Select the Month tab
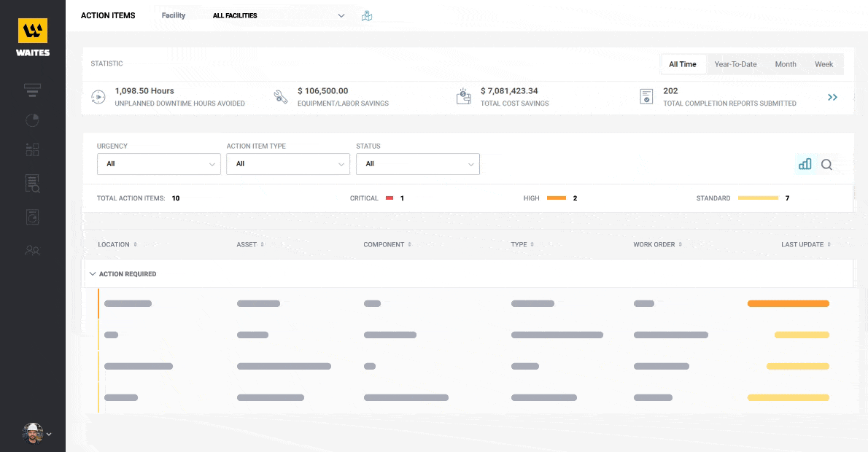The height and width of the screenshot is (452, 868). coord(786,64)
